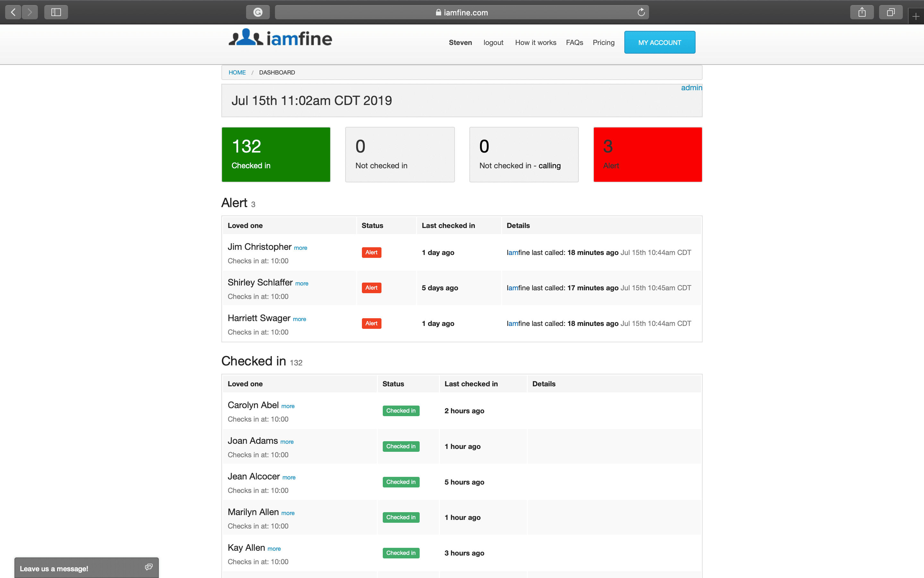
Task: Click the admin link
Action: [x=691, y=88]
